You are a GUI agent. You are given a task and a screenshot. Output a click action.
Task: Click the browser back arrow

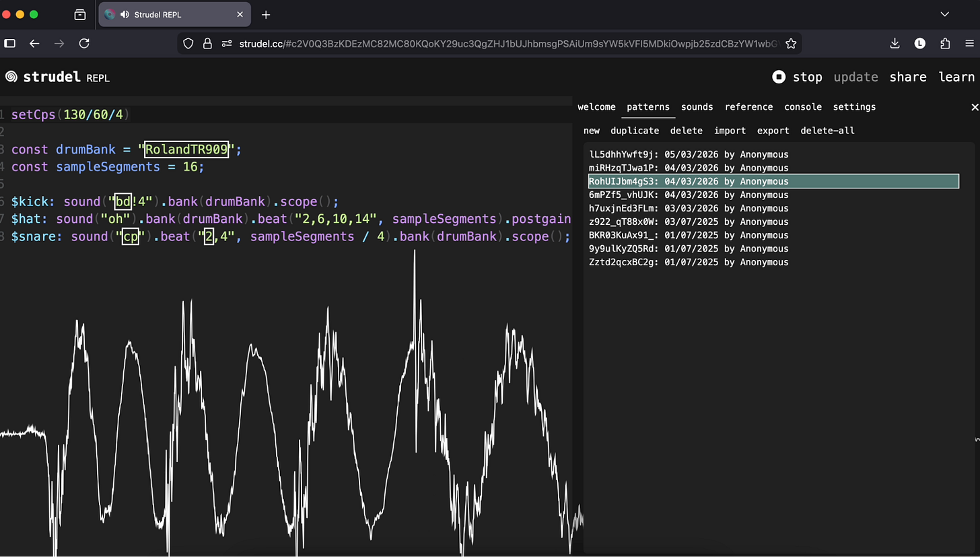pyautogui.click(x=34, y=43)
